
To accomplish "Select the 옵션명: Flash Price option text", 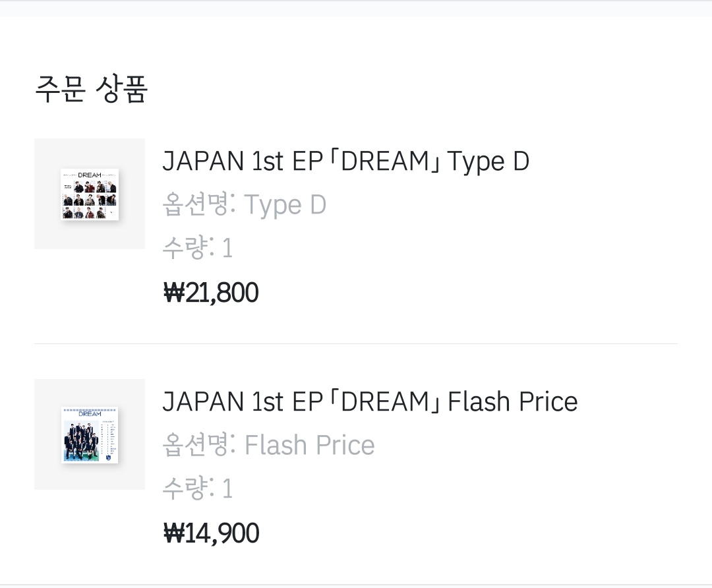I will click(x=269, y=444).
